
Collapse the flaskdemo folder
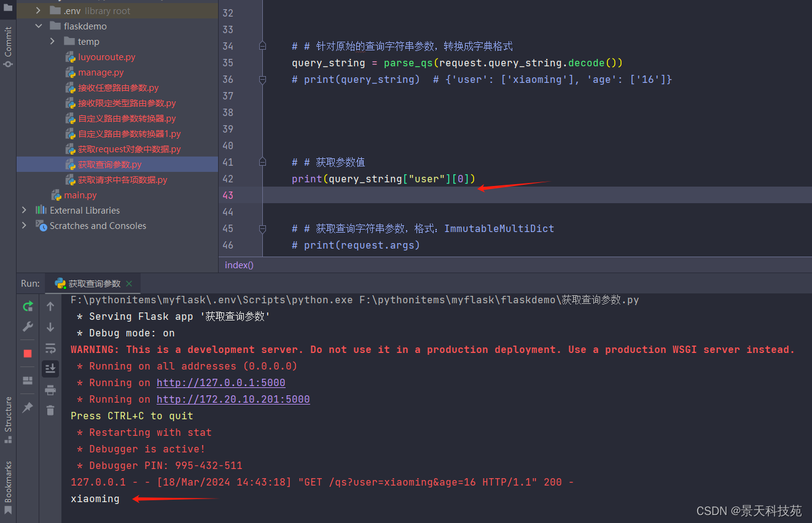38,26
